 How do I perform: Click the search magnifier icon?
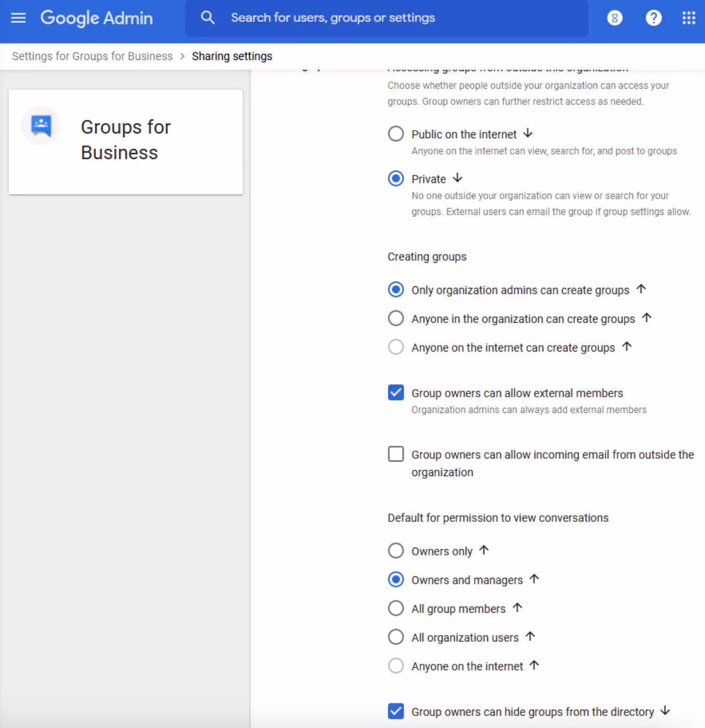[208, 18]
